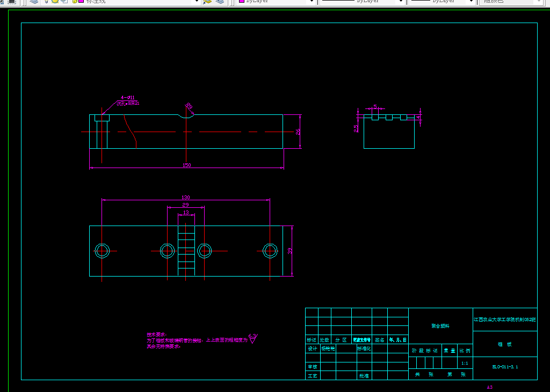Image resolution: width=550 pixels, height=392 pixels.
Task: Select the 签名 title block cell
Action: coord(380,340)
